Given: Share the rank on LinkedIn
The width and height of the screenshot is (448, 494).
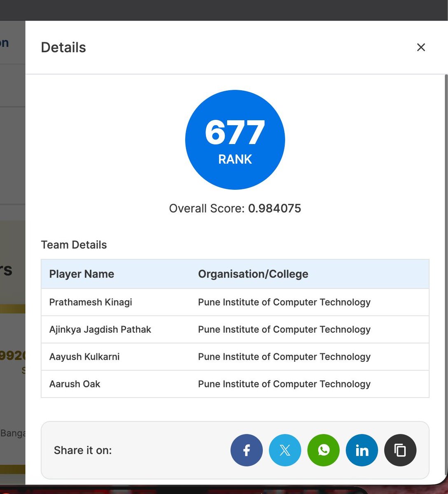Looking at the screenshot, I should (362, 450).
